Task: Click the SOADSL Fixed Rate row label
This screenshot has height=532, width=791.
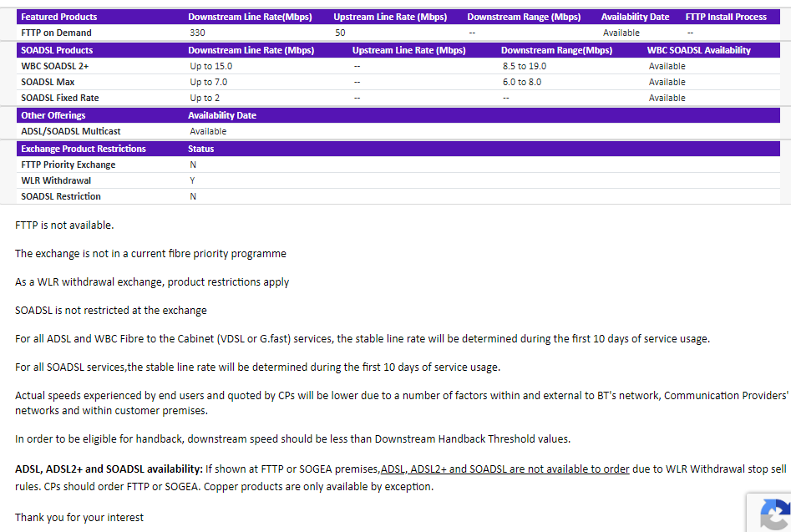Action: [61, 98]
